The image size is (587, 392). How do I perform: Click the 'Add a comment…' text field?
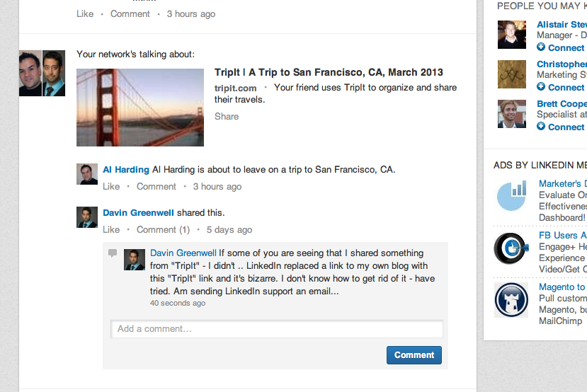click(277, 329)
